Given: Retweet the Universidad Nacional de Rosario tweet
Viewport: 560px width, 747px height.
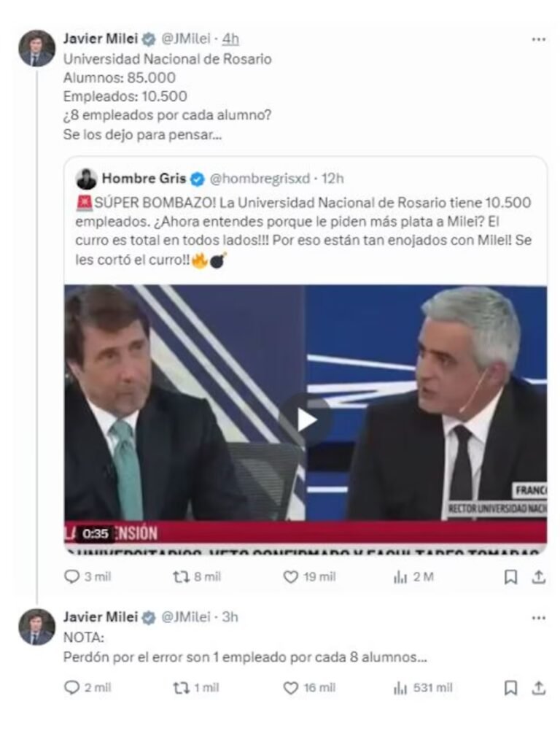Looking at the screenshot, I should point(181,577).
